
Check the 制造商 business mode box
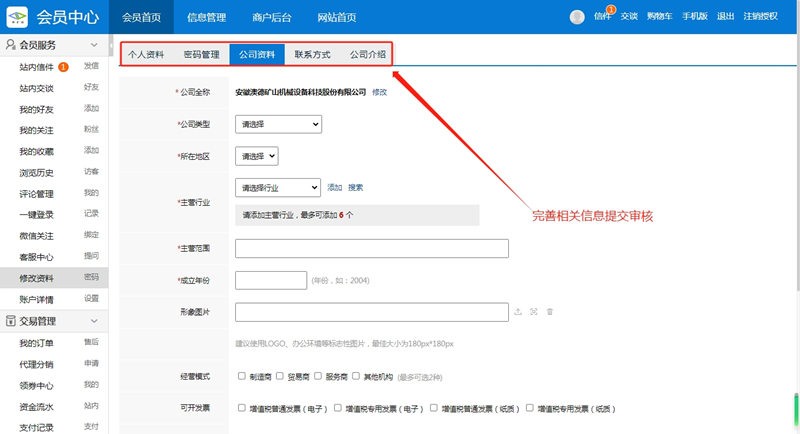coord(242,377)
